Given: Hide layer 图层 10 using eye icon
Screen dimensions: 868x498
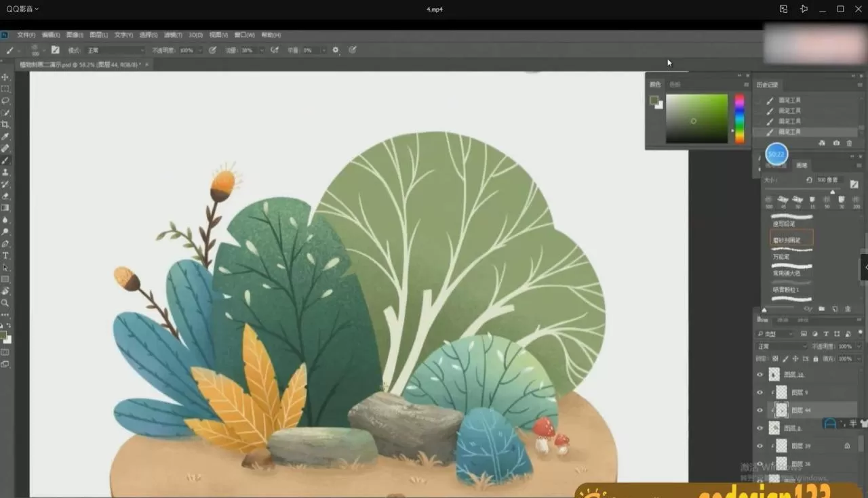Looking at the screenshot, I should [759, 375].
